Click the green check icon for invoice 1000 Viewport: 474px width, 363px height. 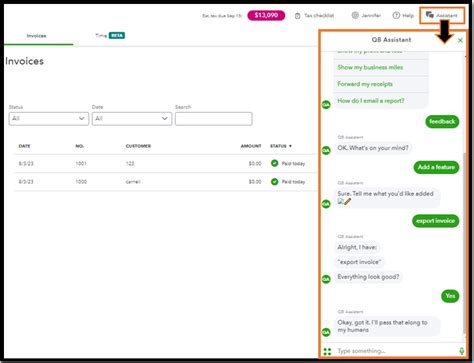coord(274,182)
